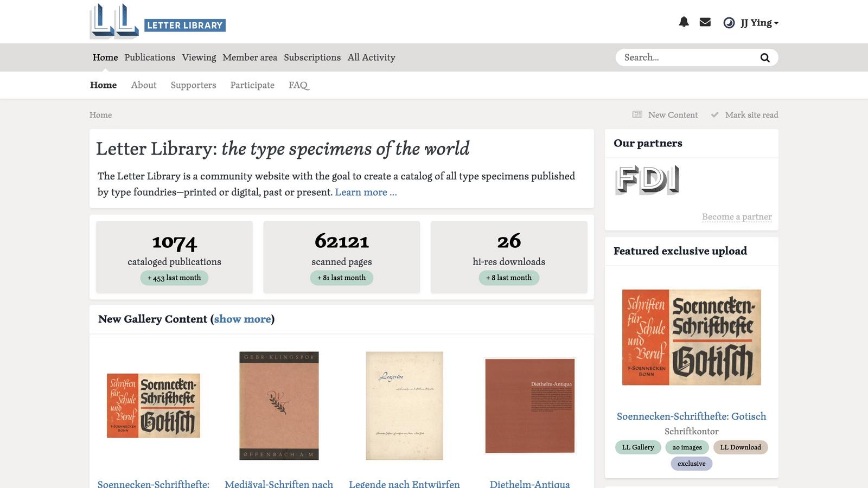Open the featured Soennecken Gotisch cover image
This screenshot has height=488, width=868.
[x=692, y=337]
